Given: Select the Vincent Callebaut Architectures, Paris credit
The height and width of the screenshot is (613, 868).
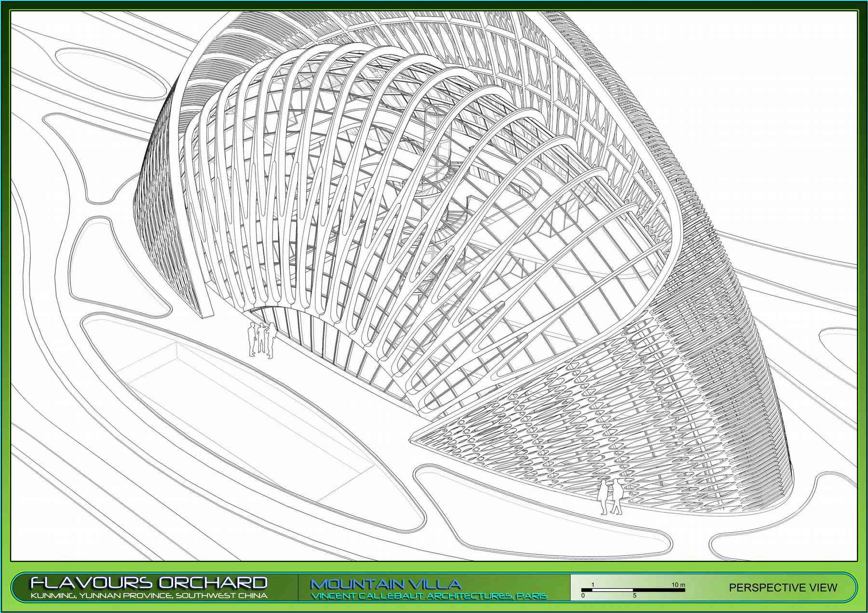Looking at the screenshot, I should [x=429, y=596].
